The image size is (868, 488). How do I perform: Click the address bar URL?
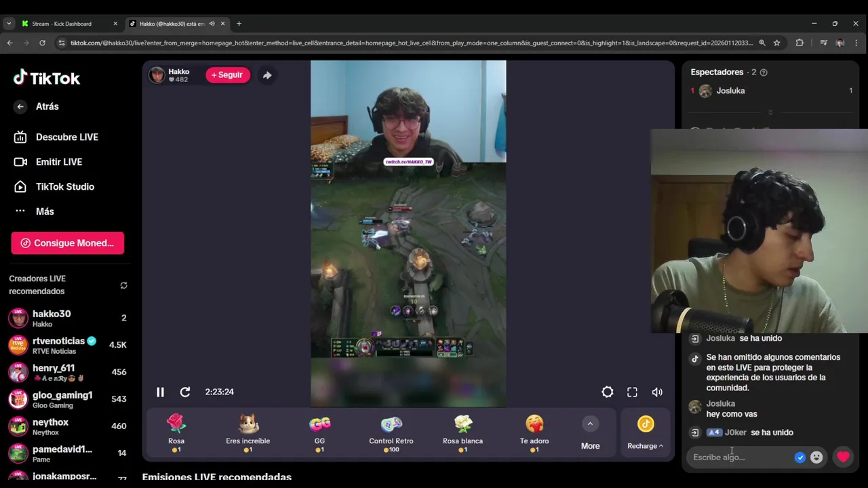click(412, 43)
